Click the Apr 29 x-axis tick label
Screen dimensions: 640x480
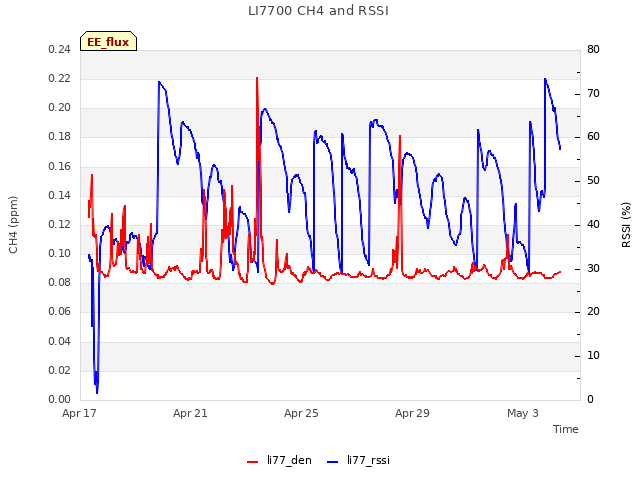click(412, 413)
